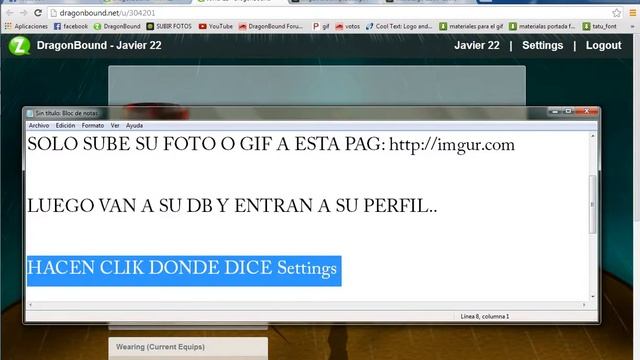Viewport: 640px width, 360px height.
Task: Click the Línea 8, columna 1 status text
Action: [x=484, y=316]
